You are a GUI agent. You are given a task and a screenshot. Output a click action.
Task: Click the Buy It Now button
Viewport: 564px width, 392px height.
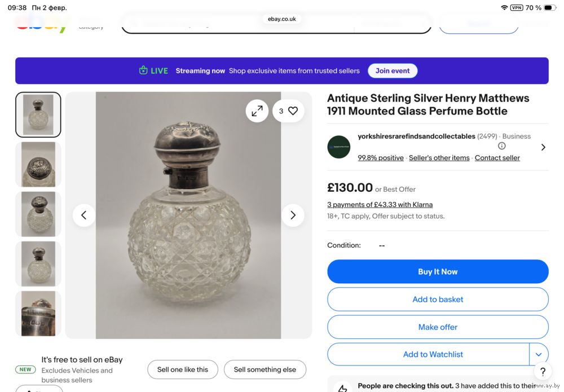click(x=438, y=271)
